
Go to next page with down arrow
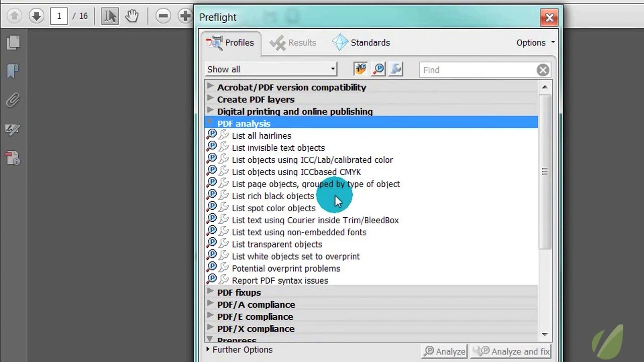pos(36,16)
